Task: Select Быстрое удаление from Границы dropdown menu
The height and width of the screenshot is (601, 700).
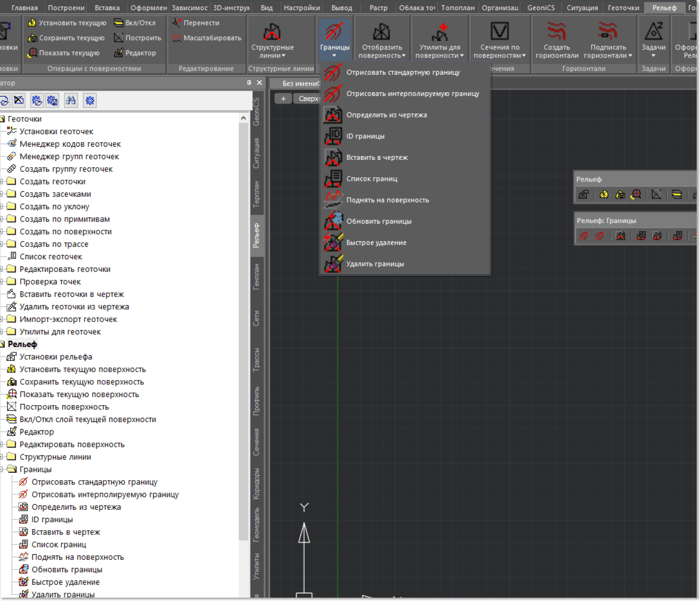Action: (376, 243)
